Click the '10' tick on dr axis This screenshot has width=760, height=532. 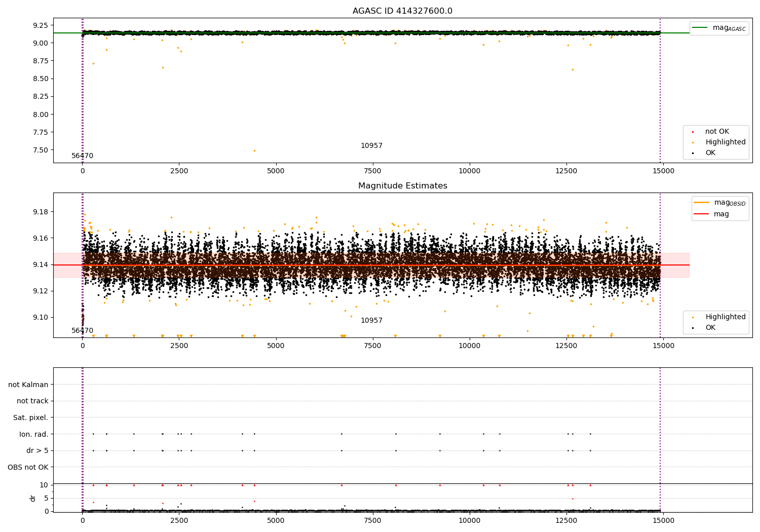45,485
